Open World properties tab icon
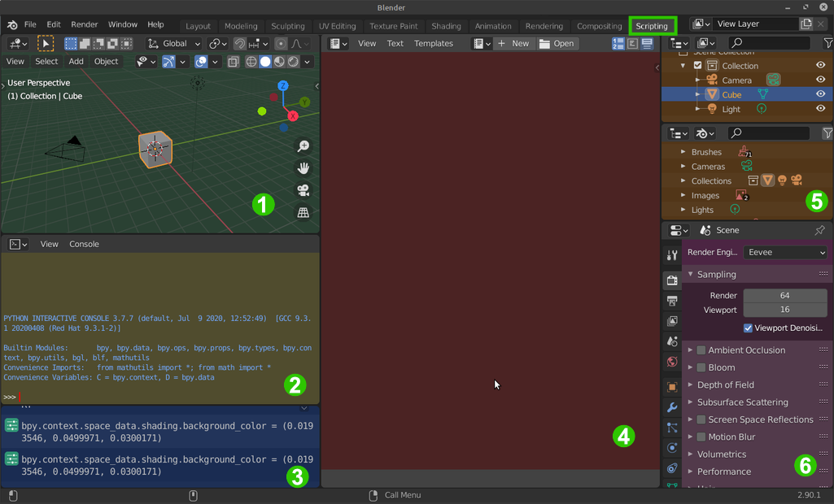The image size is (834, 504). 672,362
